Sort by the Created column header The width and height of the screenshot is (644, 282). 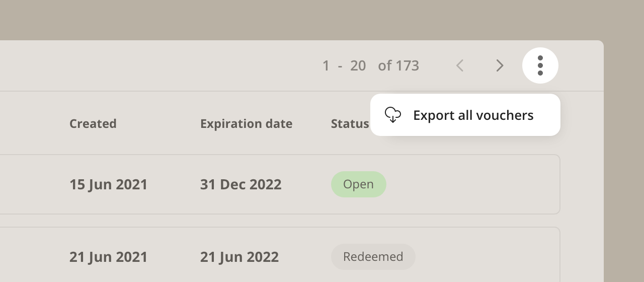click(93, 123)
